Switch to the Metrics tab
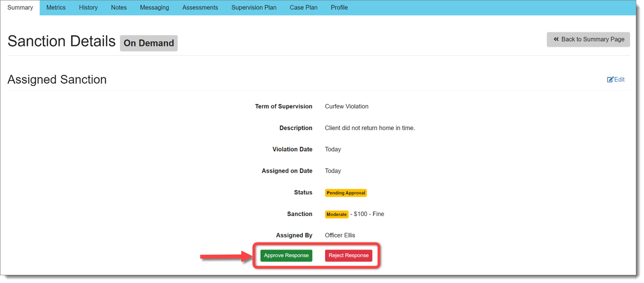Image resolution: width=644 pixels, height=283 pixels. pos(56,8)
